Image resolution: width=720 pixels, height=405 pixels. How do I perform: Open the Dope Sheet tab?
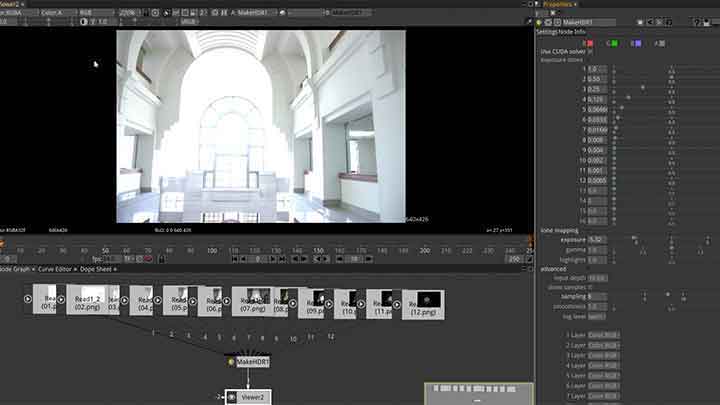[96, 269]
